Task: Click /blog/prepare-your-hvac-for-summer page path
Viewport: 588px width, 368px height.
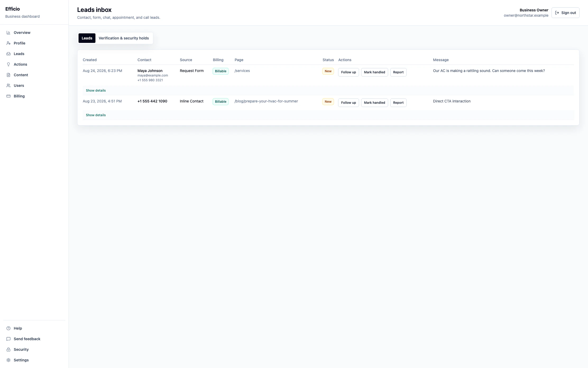Action: pyautogui.click(x=266, y=101)
